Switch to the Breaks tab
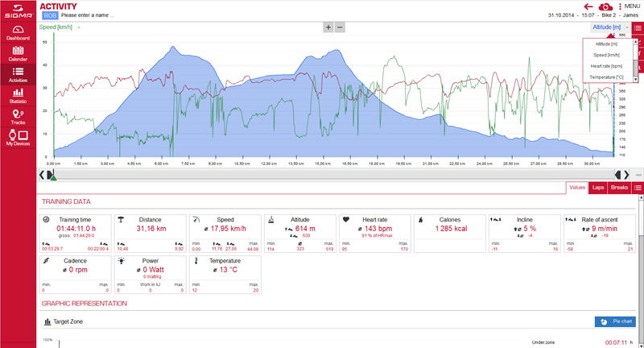Screen dimensions: 644x348 click(x=619, y=188)
